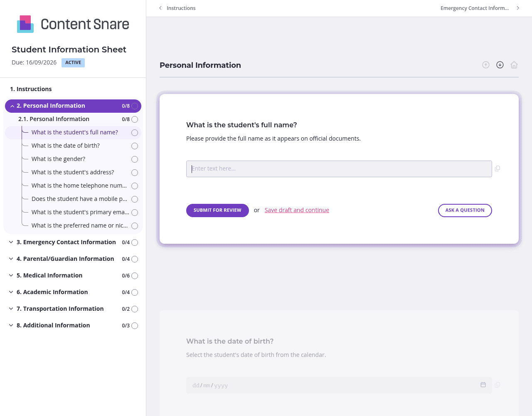This screenshot has width=532, height=416.
Task: Click 'Student Information Sheet' title text
Action: coord(69,50)
